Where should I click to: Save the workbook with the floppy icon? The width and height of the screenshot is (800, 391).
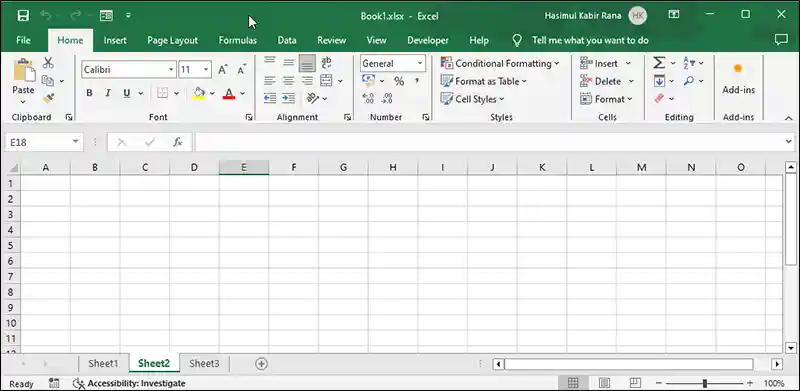[x=23, y=15]
